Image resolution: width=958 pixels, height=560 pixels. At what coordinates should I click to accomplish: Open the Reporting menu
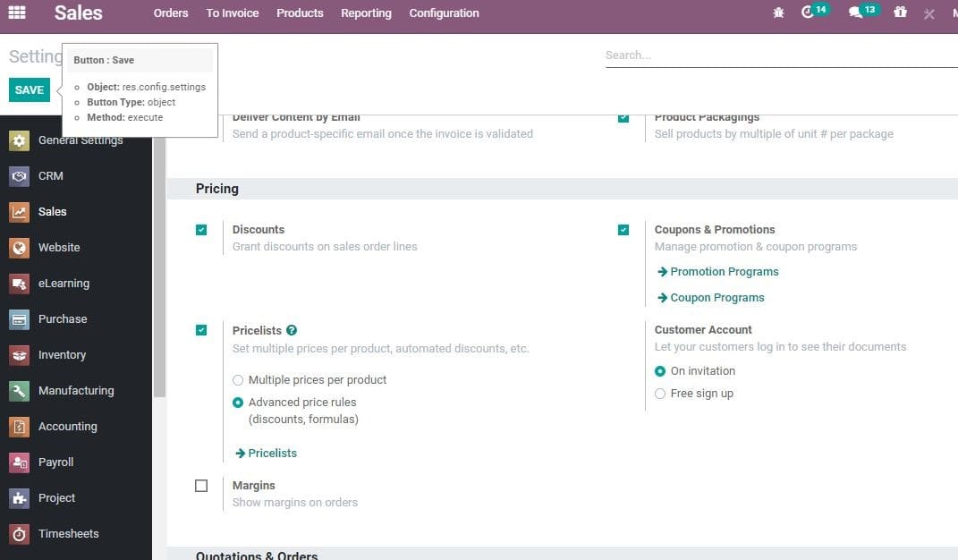(x=366, y=13)
